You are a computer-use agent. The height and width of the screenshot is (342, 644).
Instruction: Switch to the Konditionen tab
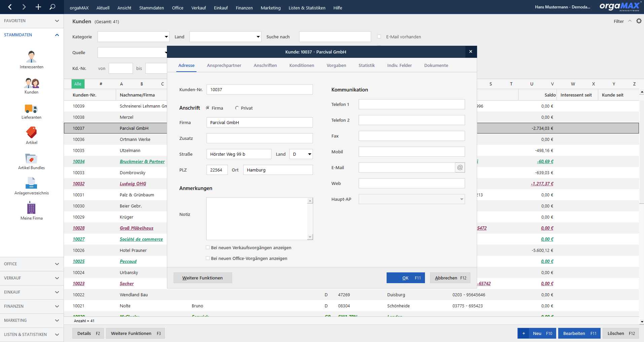coord(302,65)
